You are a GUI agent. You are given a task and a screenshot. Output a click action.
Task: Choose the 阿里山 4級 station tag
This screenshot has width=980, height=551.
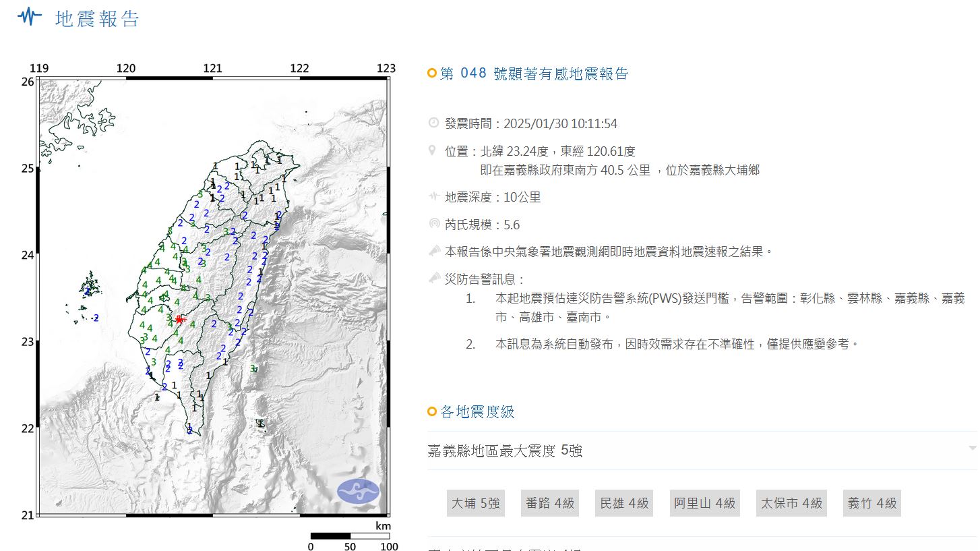704,503
